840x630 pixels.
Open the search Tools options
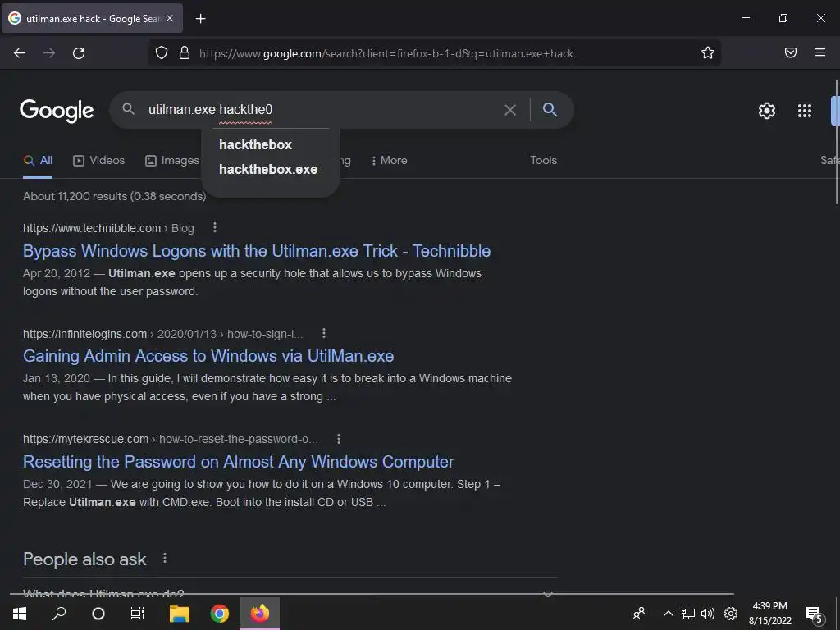pyautogui.click(x=543, y=160)
